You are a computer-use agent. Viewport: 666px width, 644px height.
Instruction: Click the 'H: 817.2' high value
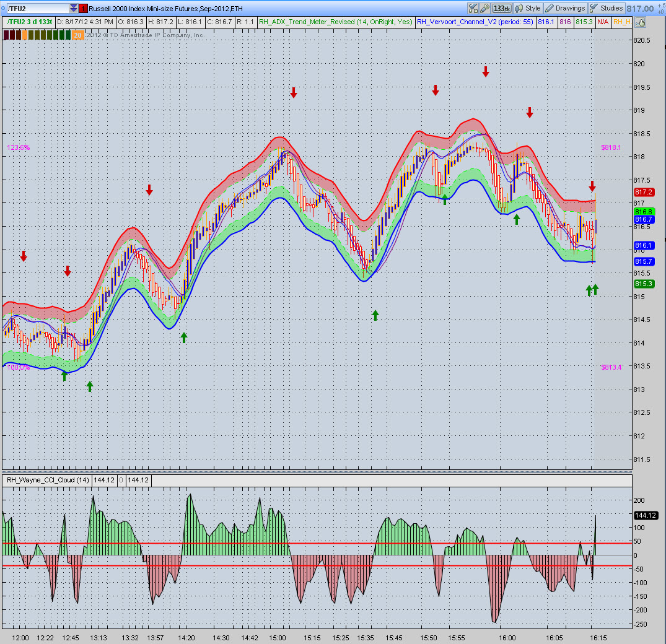coord(160,22)
